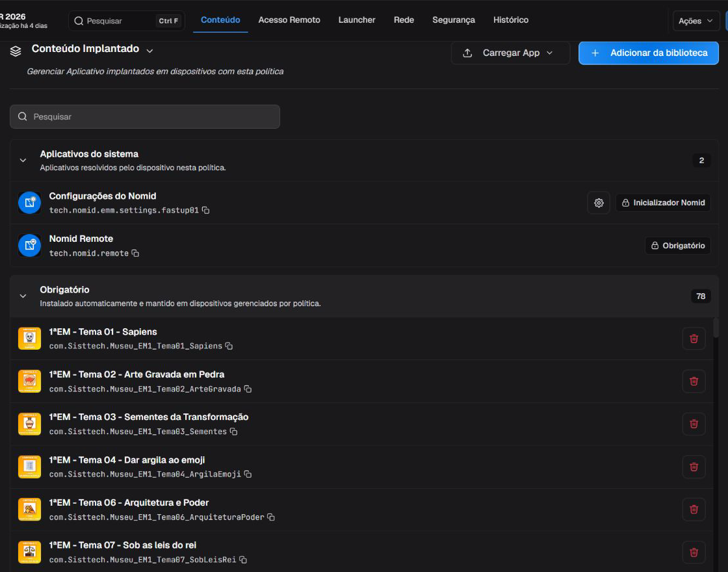Click the 1ªEM - Tema 01 - Sapiens thumbnail
Viewport: 728px width, 572px height.
pyautogui.click(x=30, y=339)
